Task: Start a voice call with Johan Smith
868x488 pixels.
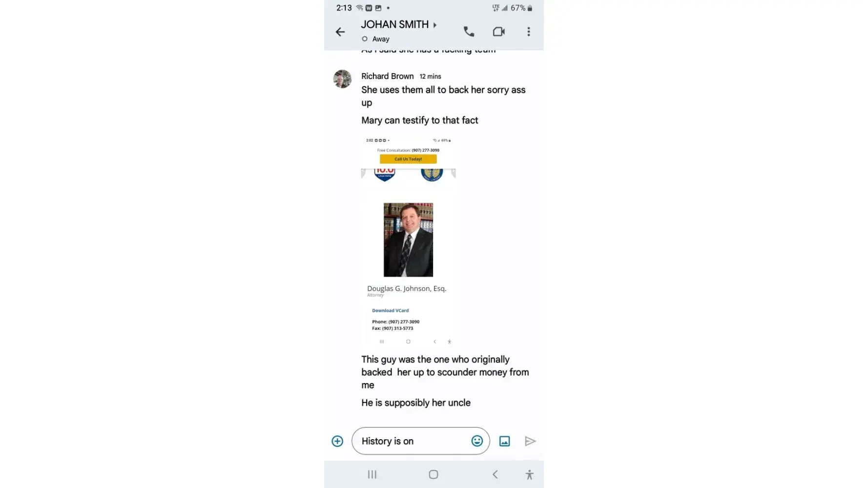Action: click(x=469, y=32)
